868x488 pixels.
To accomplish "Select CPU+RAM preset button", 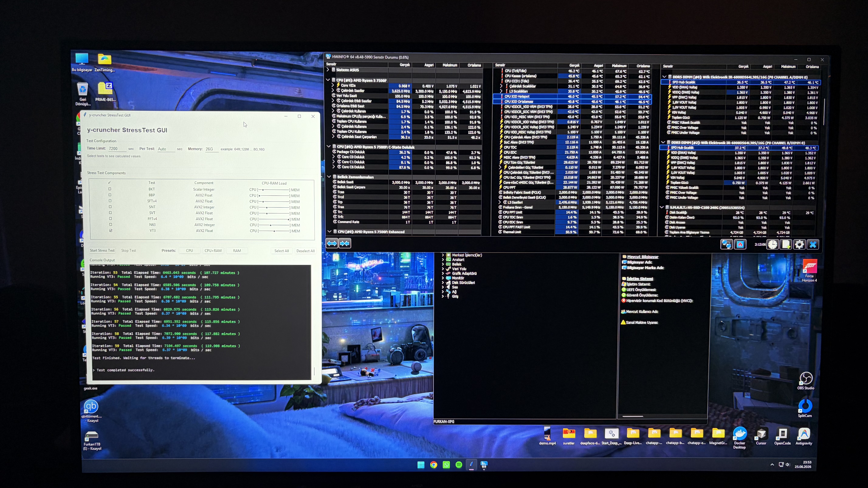I will [x=213, y=251].
